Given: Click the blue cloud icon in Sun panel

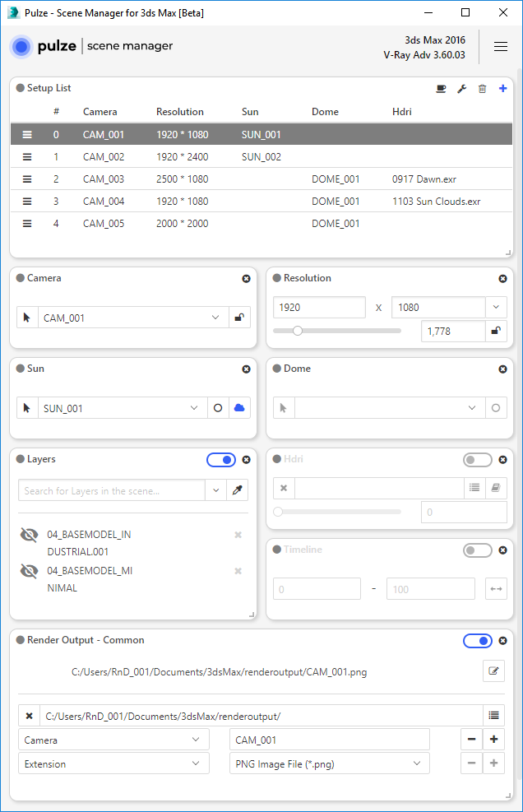Looking at the screenshot, I should pyautogui.click(x=239, y=408).
